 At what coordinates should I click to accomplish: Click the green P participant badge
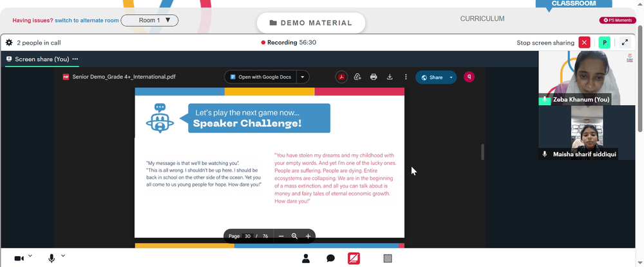604,43
